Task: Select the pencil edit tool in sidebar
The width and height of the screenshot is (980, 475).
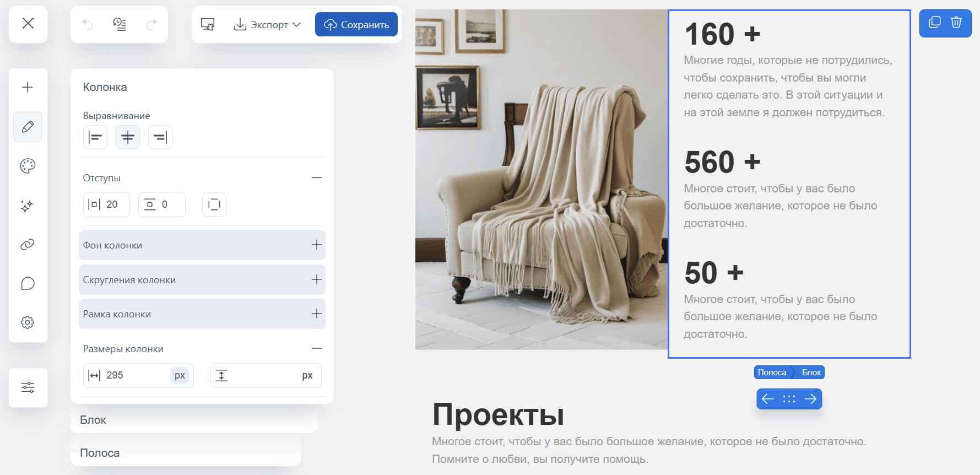Action: coord(28,127)
